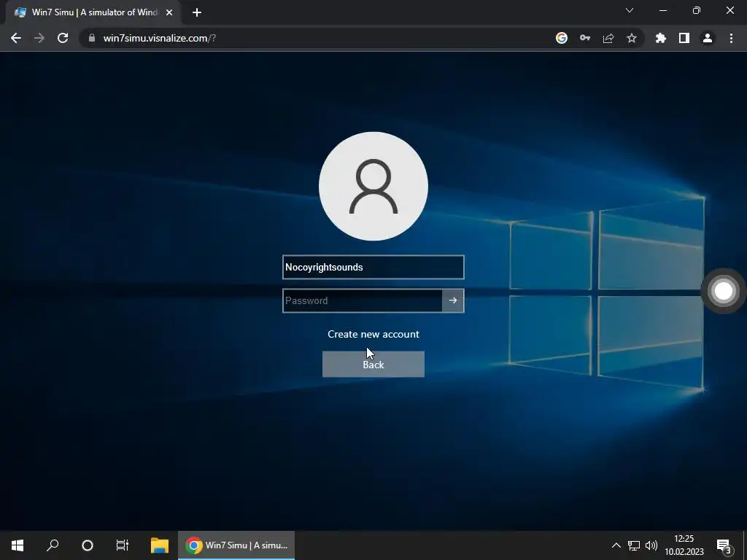747x560 pixels.
Task: Open Task View on the taskbar
Action: click(123, 545)
